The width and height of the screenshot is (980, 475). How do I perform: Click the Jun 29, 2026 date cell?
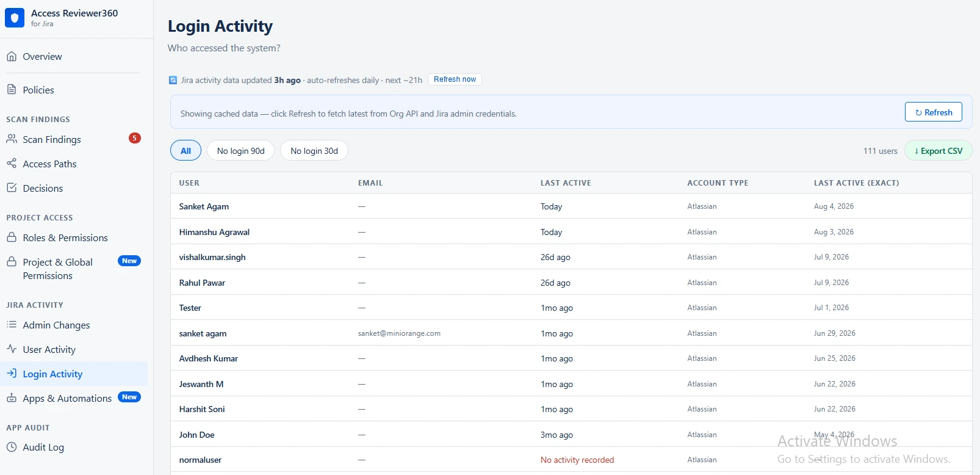834,333
